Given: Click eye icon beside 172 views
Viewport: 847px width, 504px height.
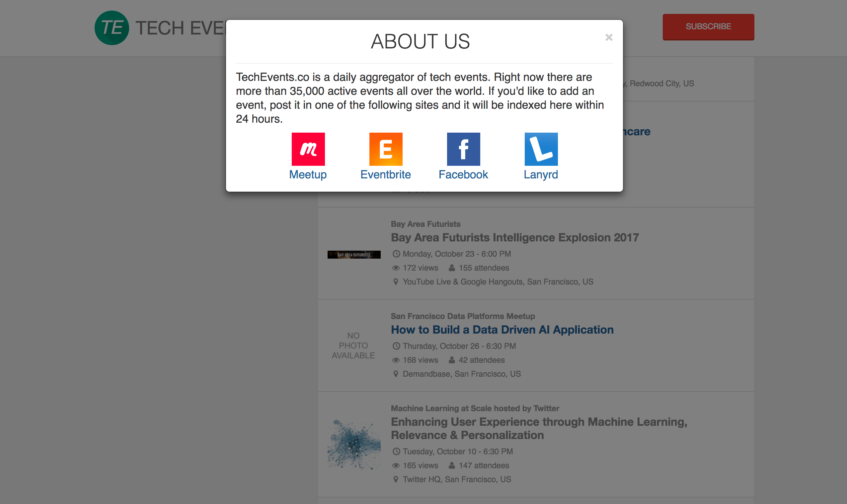Looking at the screenshot, I should 396,268.
